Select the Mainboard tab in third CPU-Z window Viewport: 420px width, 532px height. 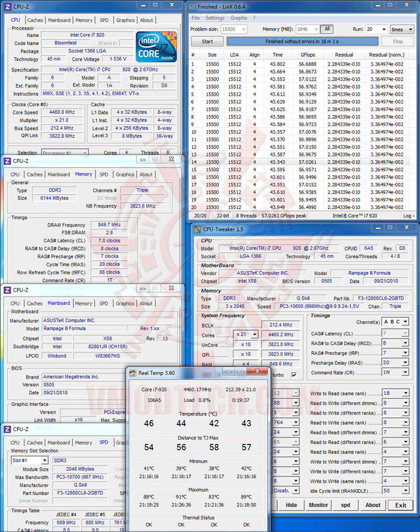59,303
